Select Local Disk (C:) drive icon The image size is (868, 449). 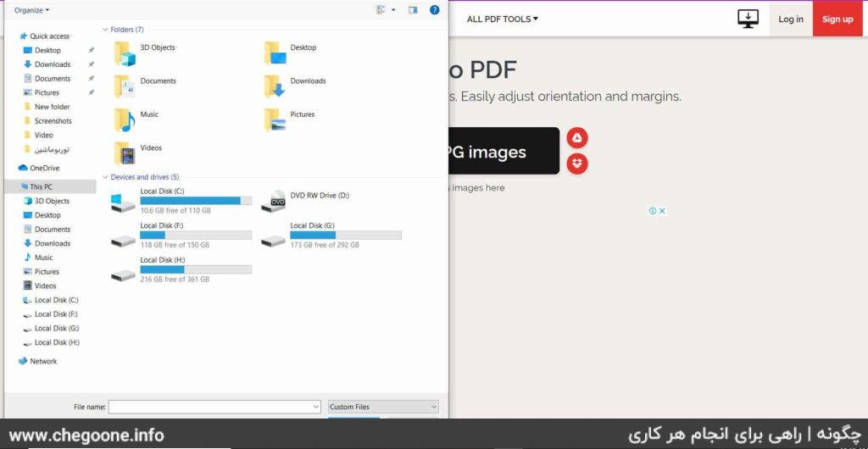[x=123, y=203]
